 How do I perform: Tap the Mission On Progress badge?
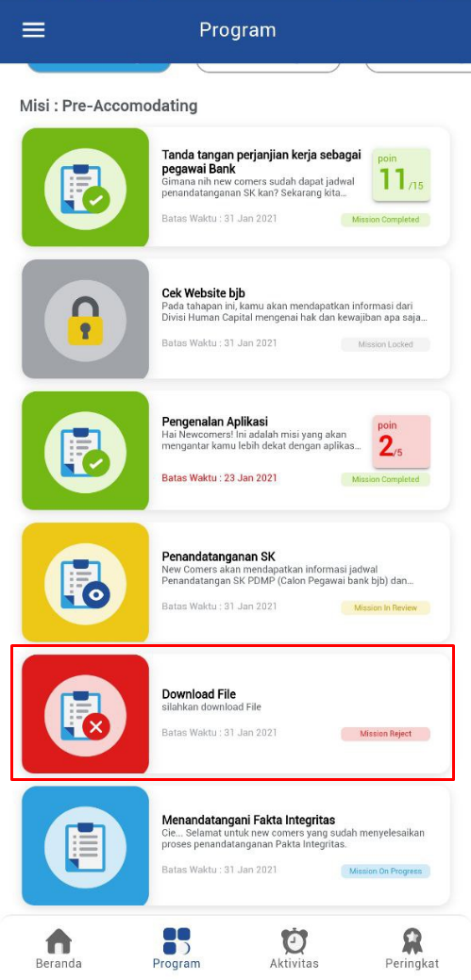click(x=385, y=872)
